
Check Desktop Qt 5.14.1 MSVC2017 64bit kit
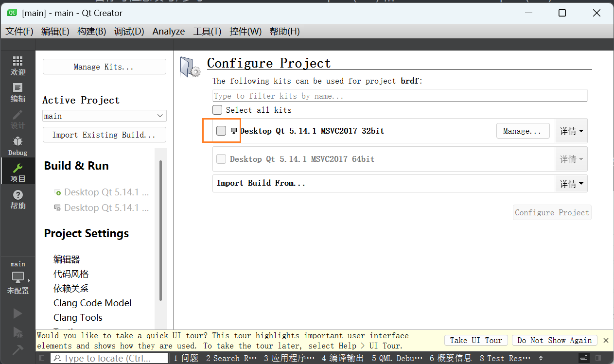pyautogui.click(x=221, y=159)
